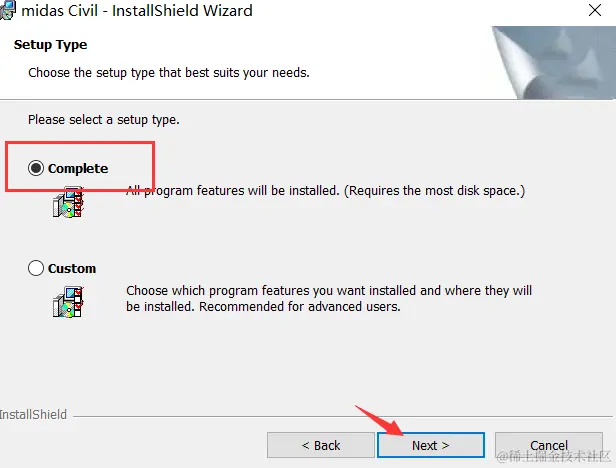Click the bold Complete option label

point(78,169)
